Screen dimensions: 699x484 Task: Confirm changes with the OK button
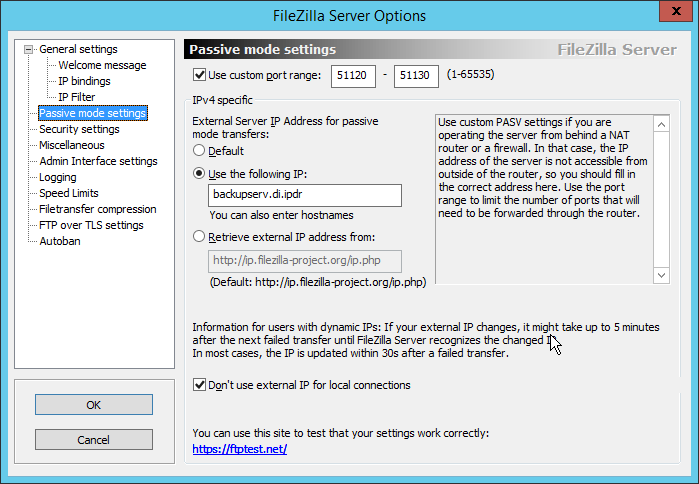[94, 405]
